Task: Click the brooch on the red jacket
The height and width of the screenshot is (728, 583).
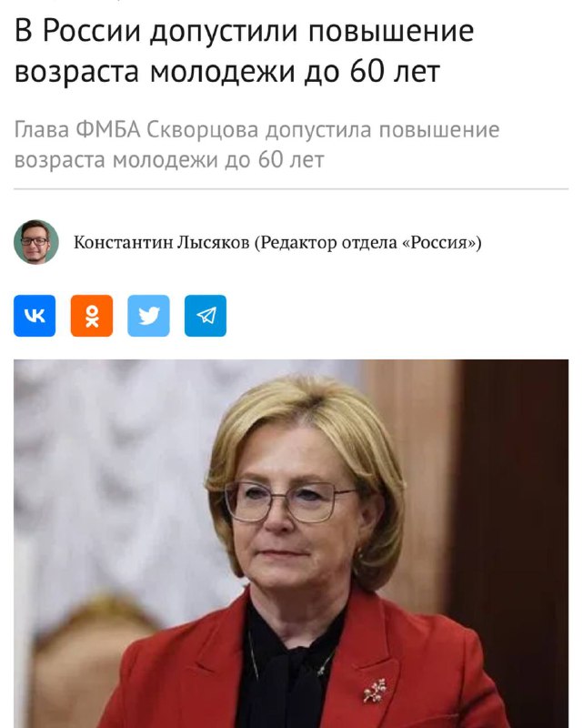Action: (x=375, y=691)
